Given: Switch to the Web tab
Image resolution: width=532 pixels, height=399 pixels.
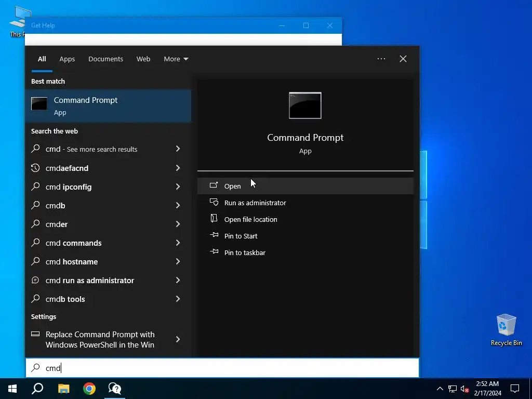Looking at the screenshot, I should coord(143,59).
